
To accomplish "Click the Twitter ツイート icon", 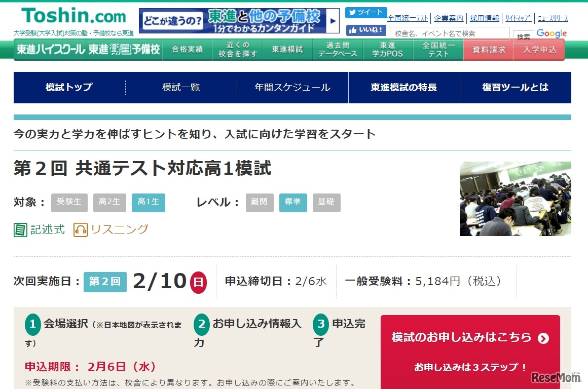I will pos(365,12).
